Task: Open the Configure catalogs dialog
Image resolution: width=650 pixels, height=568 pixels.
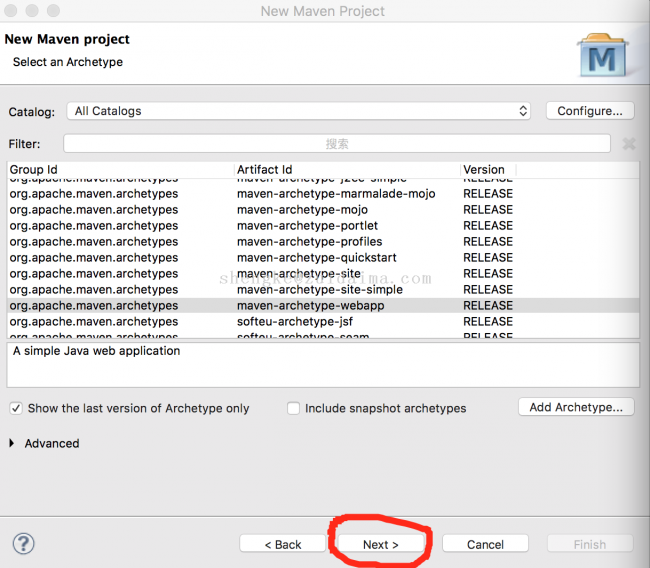Action: coord(589,111)
